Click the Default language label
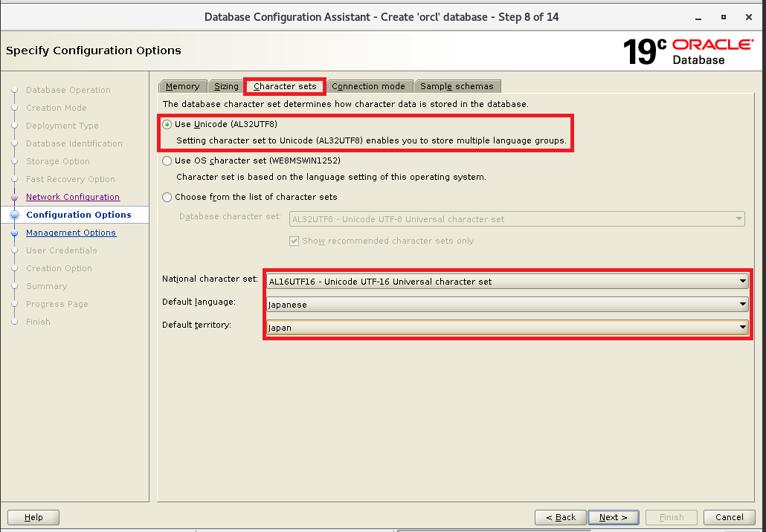 (199, 302)
